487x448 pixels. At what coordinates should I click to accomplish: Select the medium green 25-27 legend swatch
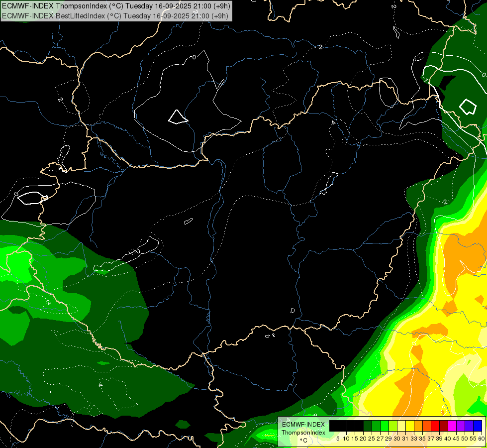coord(376,426)
